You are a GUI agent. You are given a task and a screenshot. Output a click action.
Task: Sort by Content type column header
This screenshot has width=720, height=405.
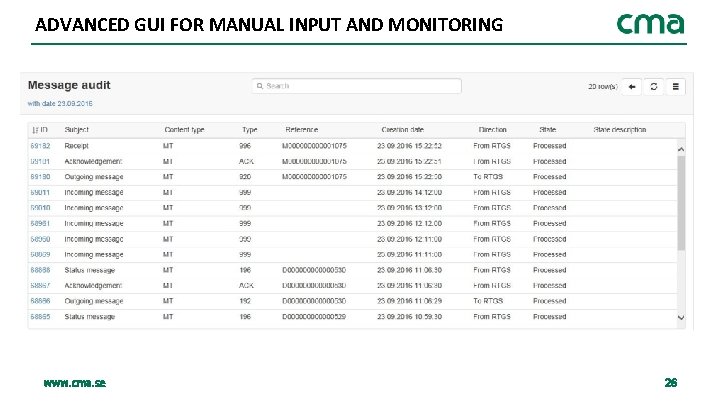point(184,130)
